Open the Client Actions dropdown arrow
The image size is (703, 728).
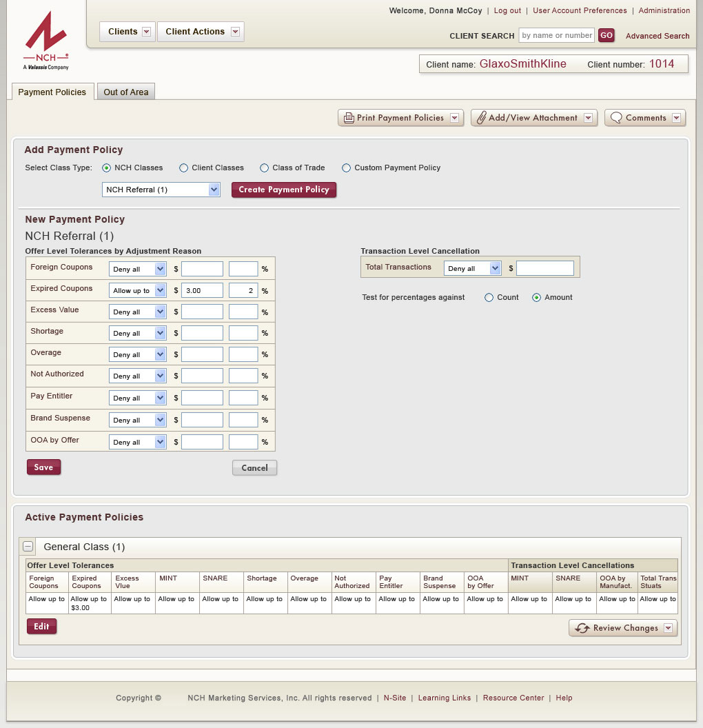(235, 32)
